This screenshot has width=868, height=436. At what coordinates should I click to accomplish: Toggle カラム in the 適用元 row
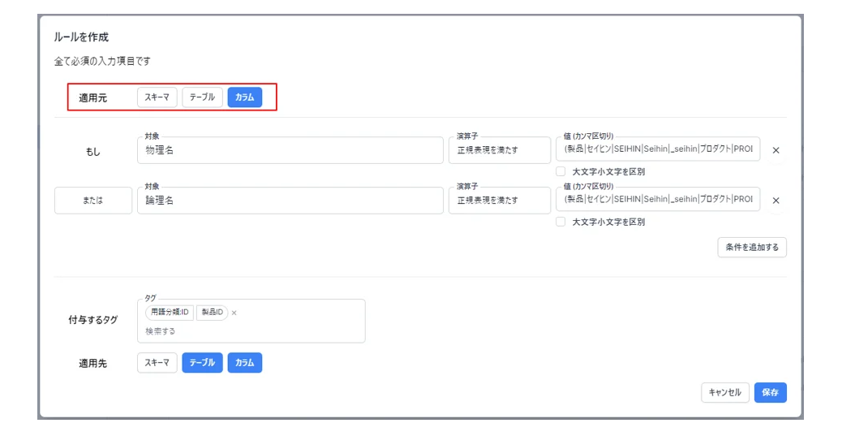tap(245, 97)
